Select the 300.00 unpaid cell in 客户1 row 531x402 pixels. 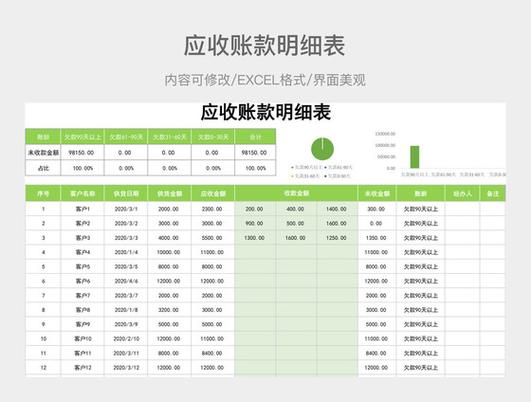[x=377, y=209]
